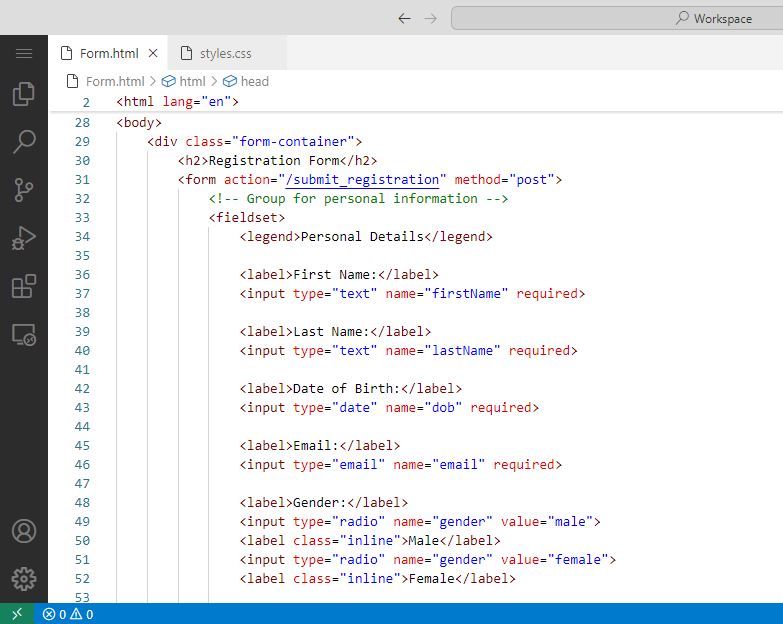Click the Gender label line

click(324, 503)
